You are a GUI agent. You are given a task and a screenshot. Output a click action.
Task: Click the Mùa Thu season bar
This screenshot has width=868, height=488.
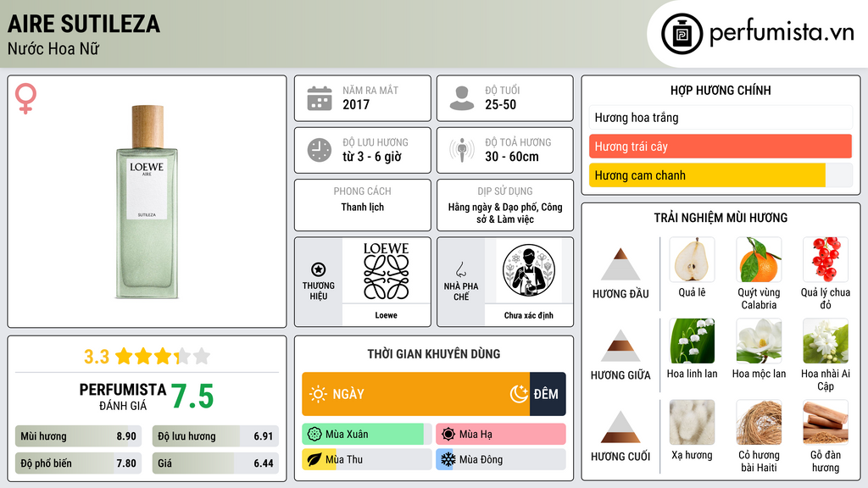click(x=366, y=459)
